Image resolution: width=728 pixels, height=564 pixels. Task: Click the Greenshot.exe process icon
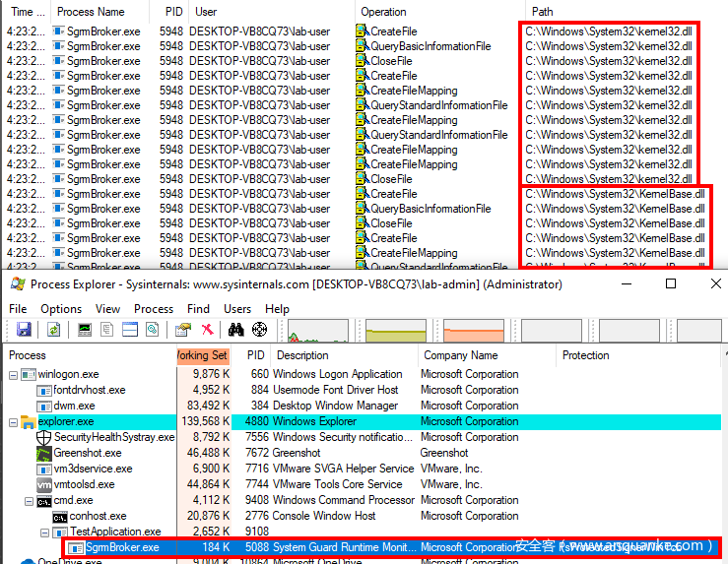pos(44,453)
